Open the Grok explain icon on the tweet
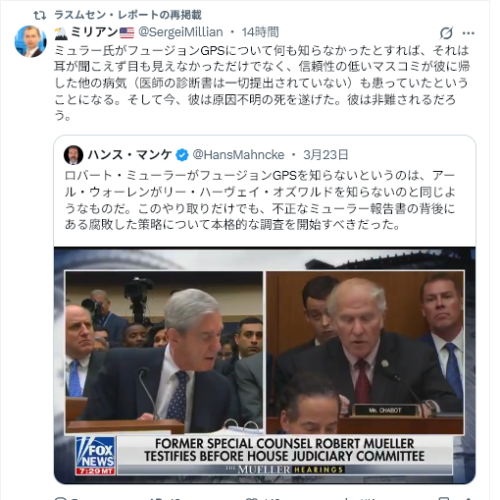 pos(446,33)
